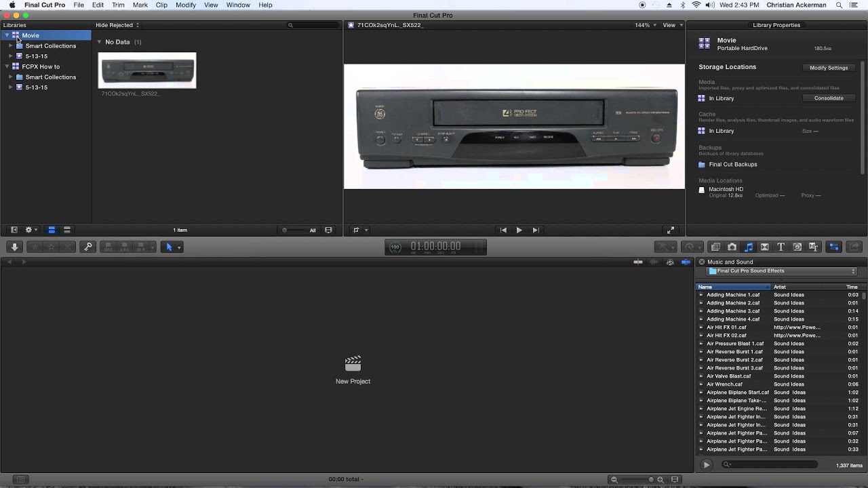Open the Clip menu

tap(161, 5)
